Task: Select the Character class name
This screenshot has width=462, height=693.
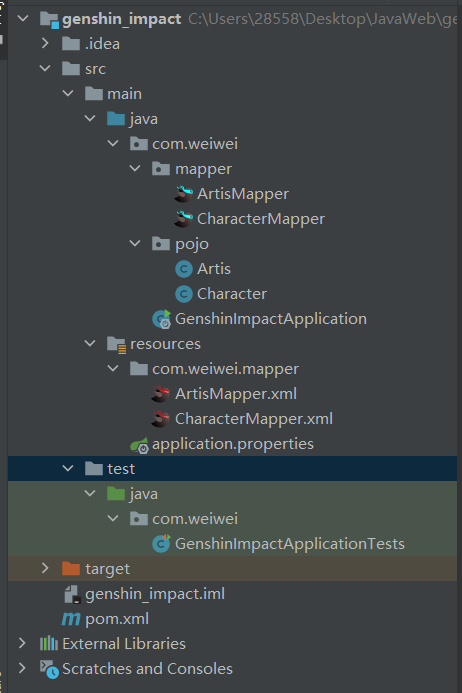Action: click(x=232, y=294)
